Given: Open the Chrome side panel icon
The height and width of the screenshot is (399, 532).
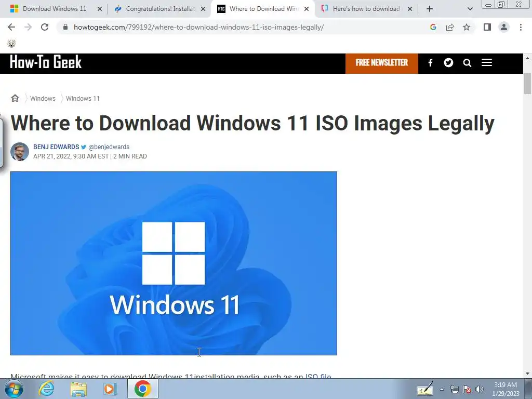Looking at the screenshot, I should (x=487, y=27).
